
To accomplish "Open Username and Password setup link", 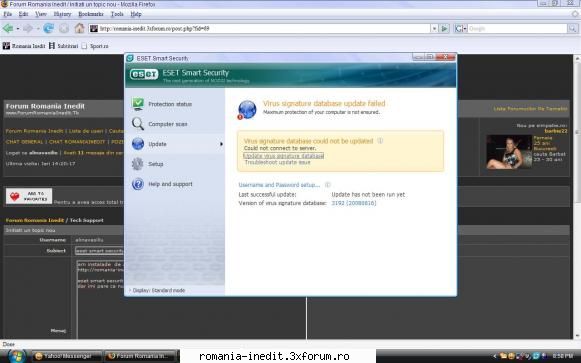I will click(x=279, y=184).
